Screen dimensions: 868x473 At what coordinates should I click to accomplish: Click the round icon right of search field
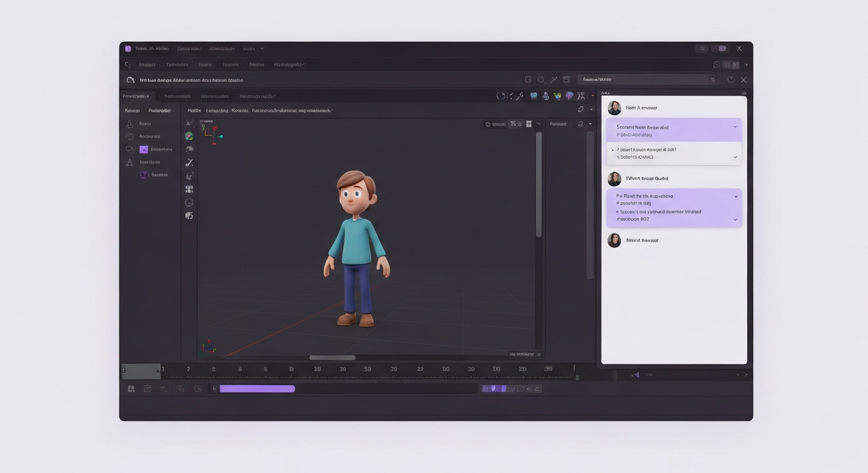[x=731, y=79]
